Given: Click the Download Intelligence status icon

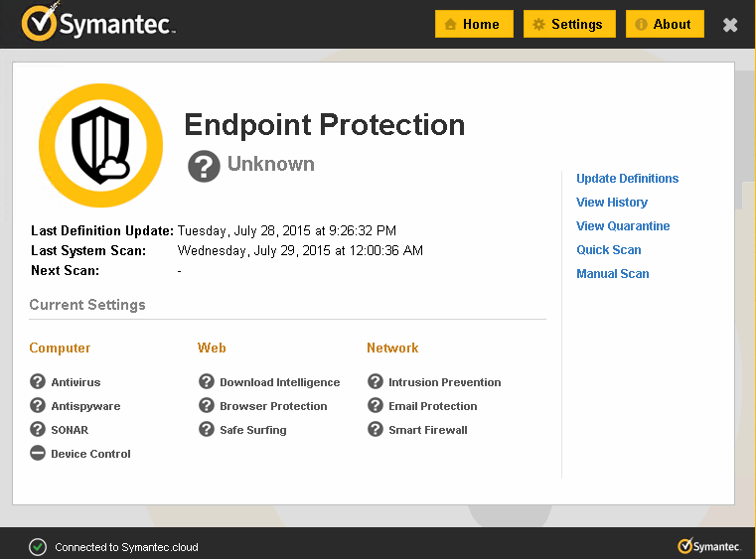Looking at the screenshot, I should pos(207,381).
